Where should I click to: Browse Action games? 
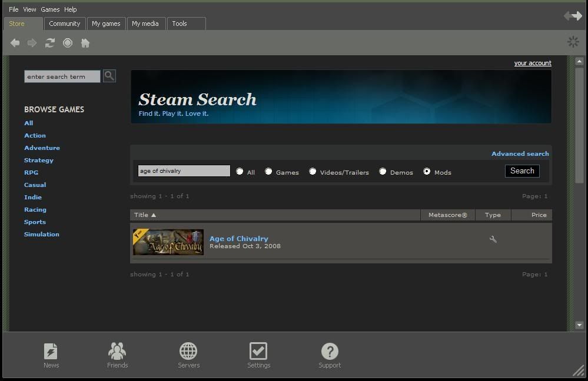point(35,135)
